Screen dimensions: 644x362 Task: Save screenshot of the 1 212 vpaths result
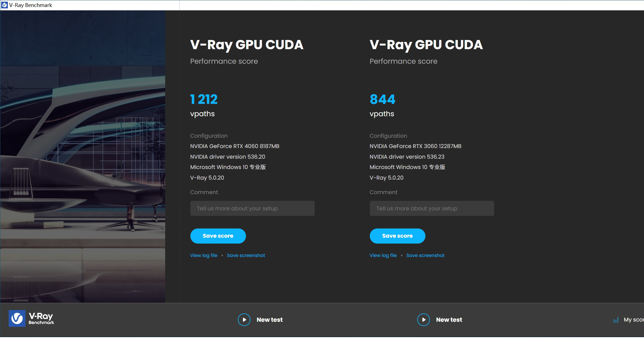click(x=246, y=255)
